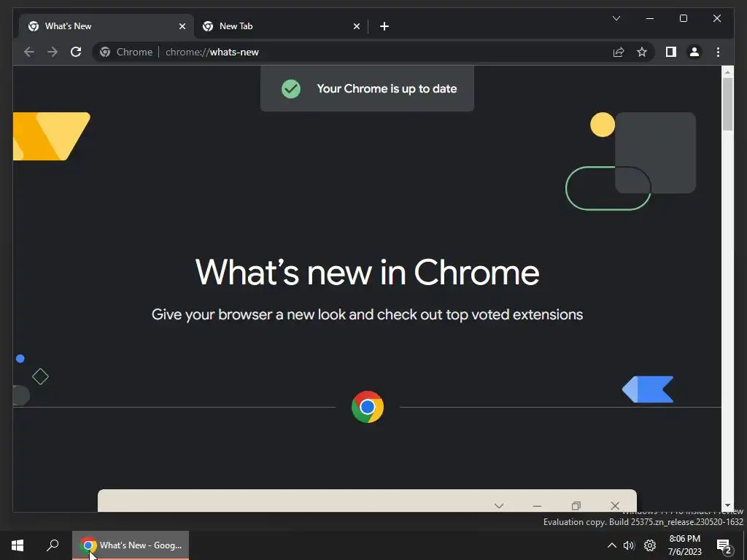Click the scrollbar up arrow

coord(727,72)
